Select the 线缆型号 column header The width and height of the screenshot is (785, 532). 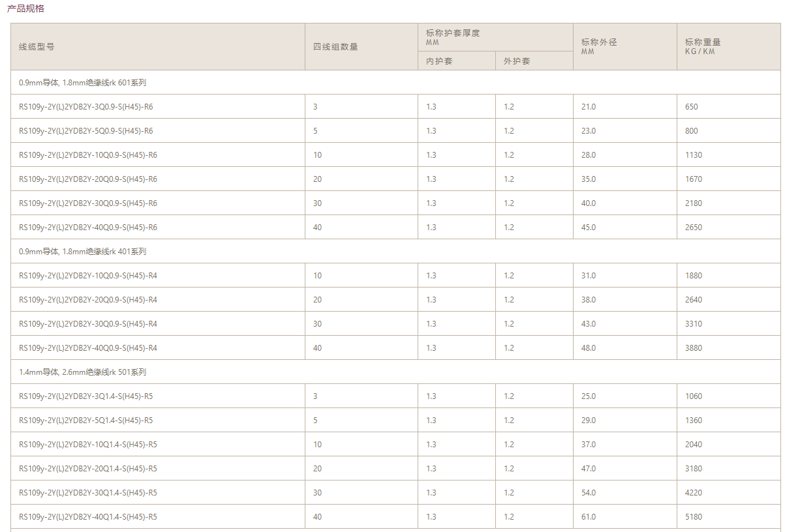[x=37, y=47]
